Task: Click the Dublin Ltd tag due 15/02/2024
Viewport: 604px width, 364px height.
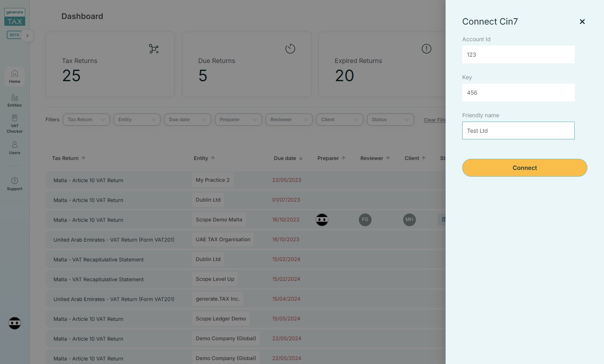Action: [x=208, y=259]
